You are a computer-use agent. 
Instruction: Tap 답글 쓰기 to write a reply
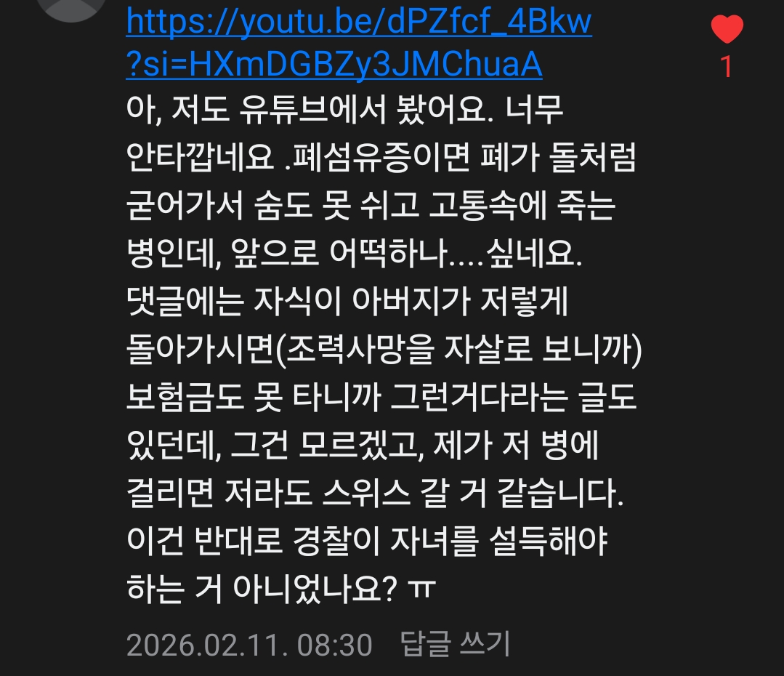(455, 643)
